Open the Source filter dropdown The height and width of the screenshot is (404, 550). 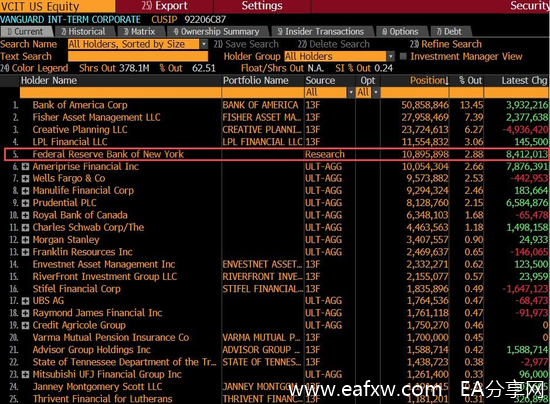point(350,93)
